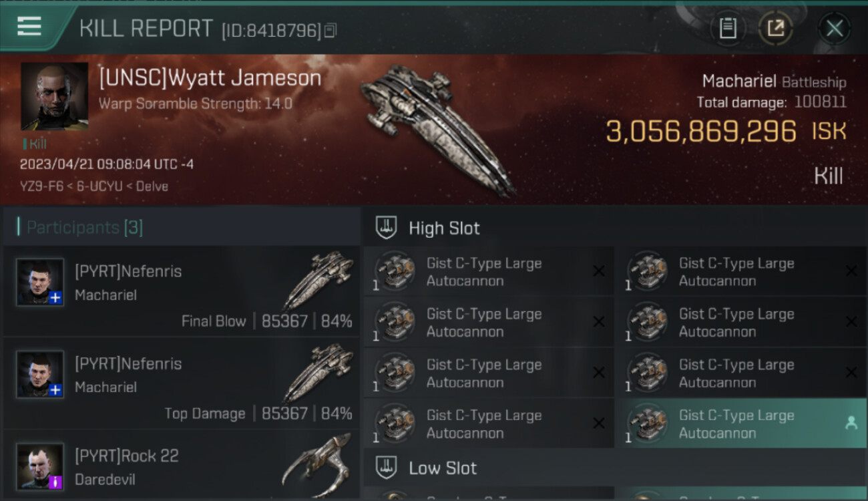
Task: Open the clipboard notes icon
Action: 728,28
